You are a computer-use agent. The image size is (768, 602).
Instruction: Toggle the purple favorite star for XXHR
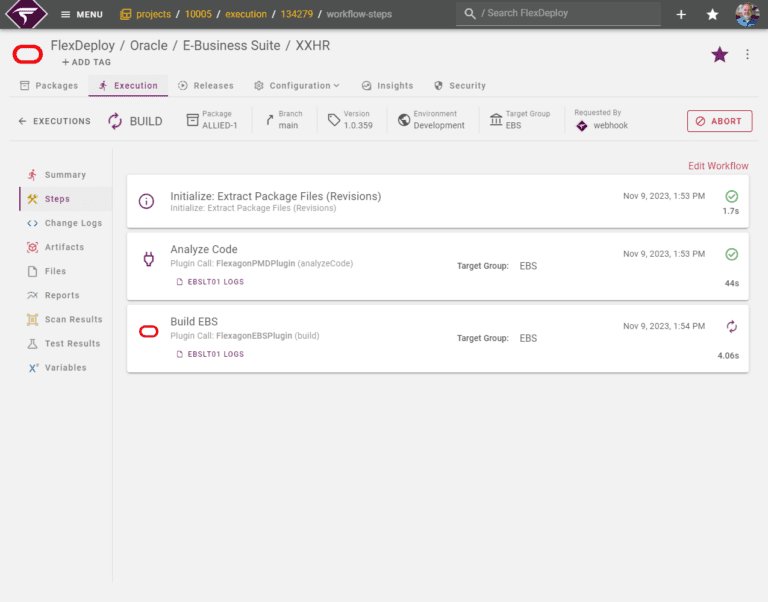pos(720,54)
